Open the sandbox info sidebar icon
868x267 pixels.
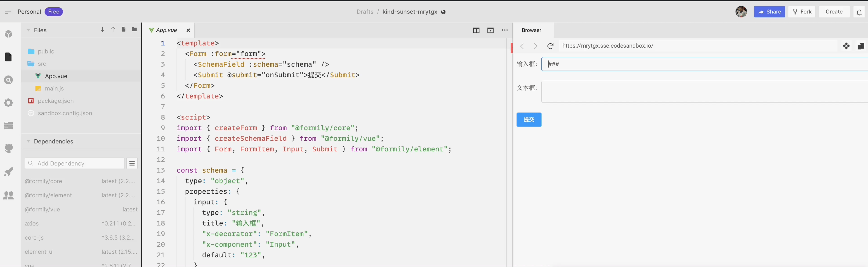pos(8,34)
